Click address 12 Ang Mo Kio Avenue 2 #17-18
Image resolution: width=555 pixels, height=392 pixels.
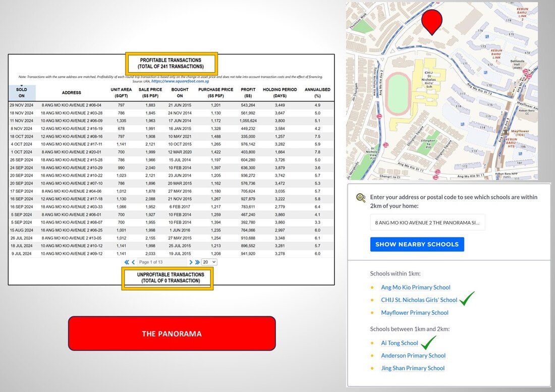[72, 199]
